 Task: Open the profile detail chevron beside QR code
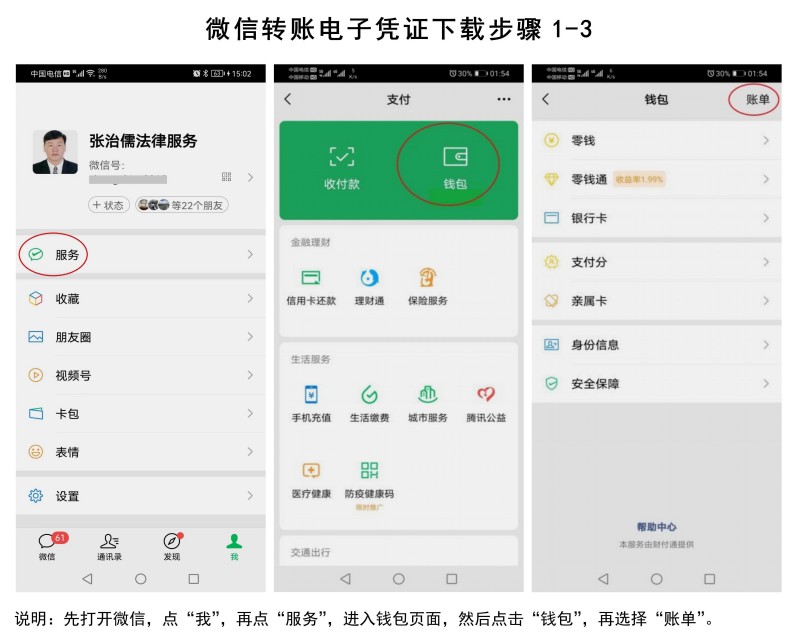250,177
